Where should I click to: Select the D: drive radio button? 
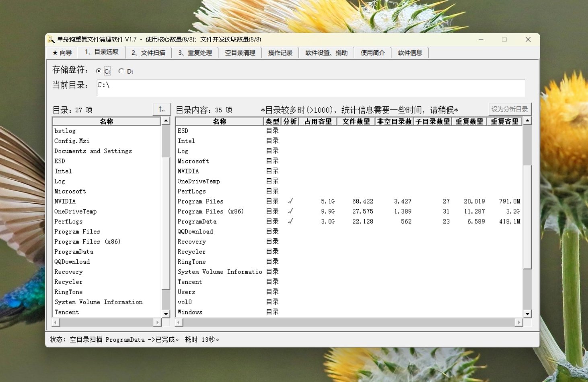[x=121, y=71]
